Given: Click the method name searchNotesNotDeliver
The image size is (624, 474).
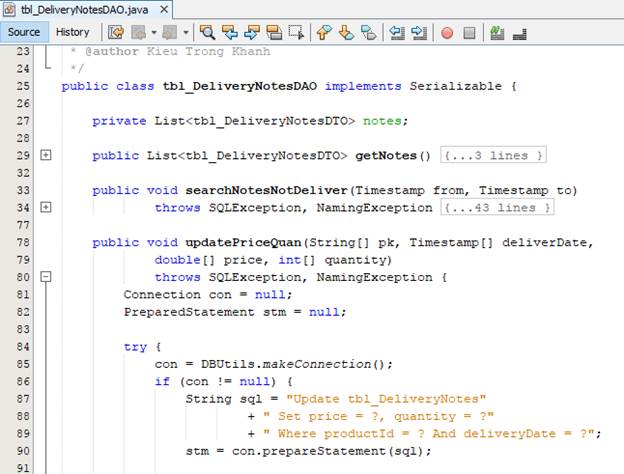Looking at the screenshot, I should pos(266,190).
